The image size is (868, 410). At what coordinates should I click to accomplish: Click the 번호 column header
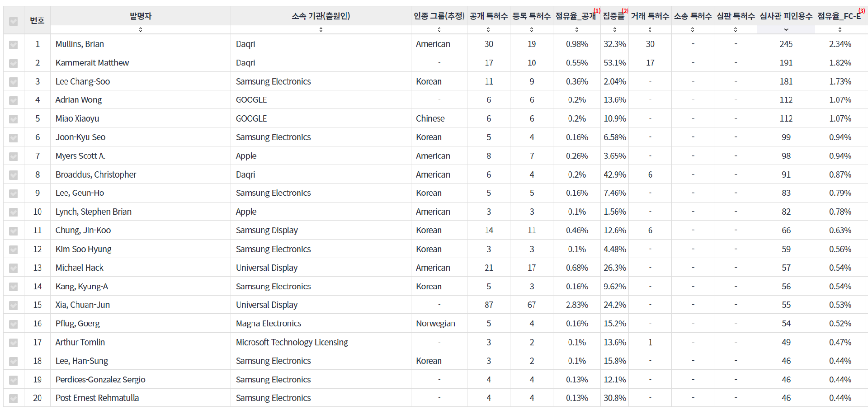[x=37, y=20]
